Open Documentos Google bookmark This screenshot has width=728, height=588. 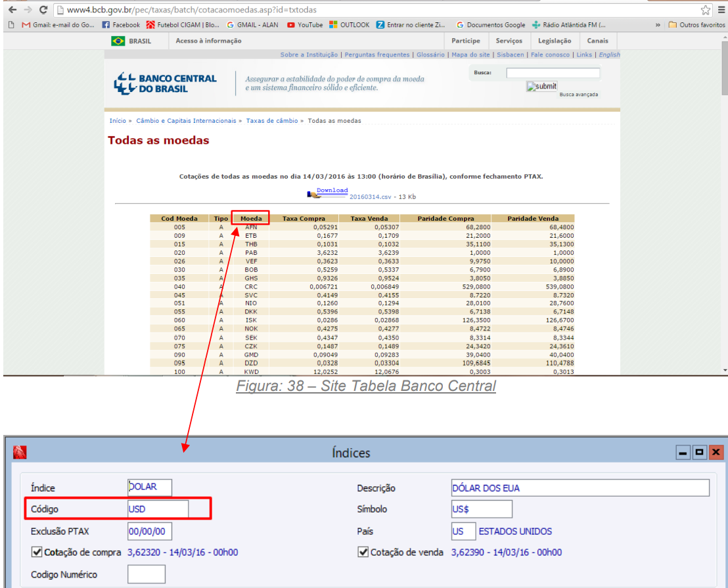point(491,25)
